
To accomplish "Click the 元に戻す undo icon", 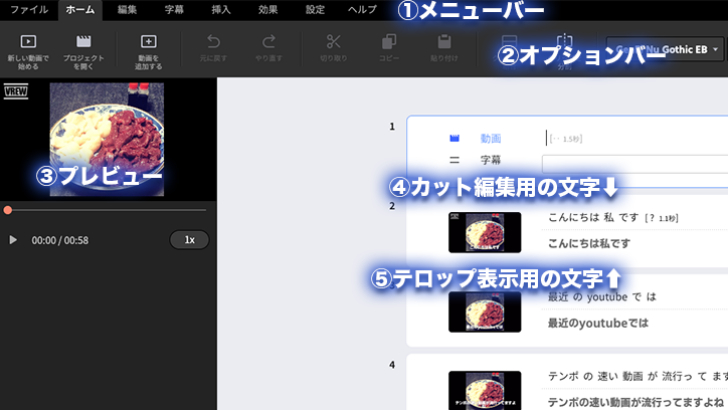I will point(213,41).
